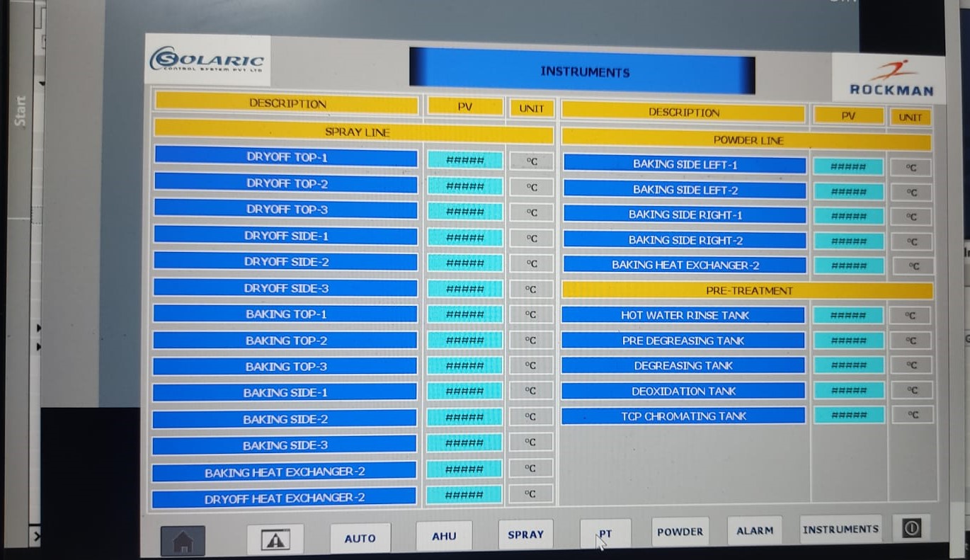Screen dimensions: 970x560
Task: Select the TCP CHROMATING TANK PV value
Action: click(x=849, y=415)
